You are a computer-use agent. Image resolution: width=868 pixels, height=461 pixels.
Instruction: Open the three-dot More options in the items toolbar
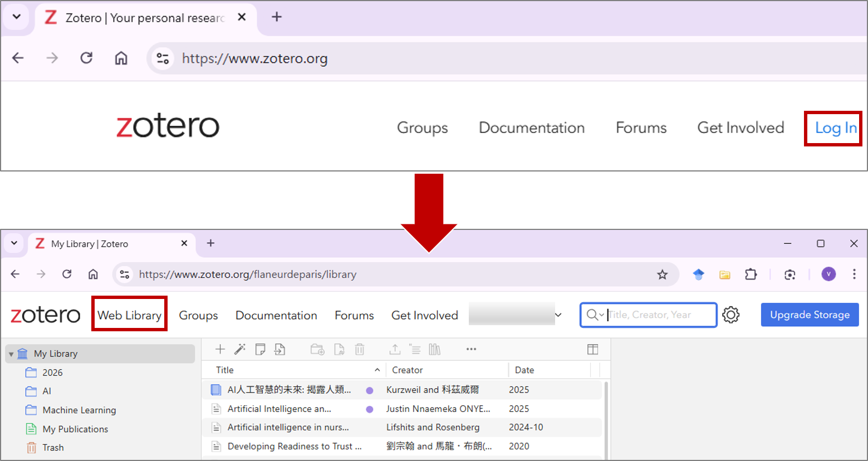[471, 349]
